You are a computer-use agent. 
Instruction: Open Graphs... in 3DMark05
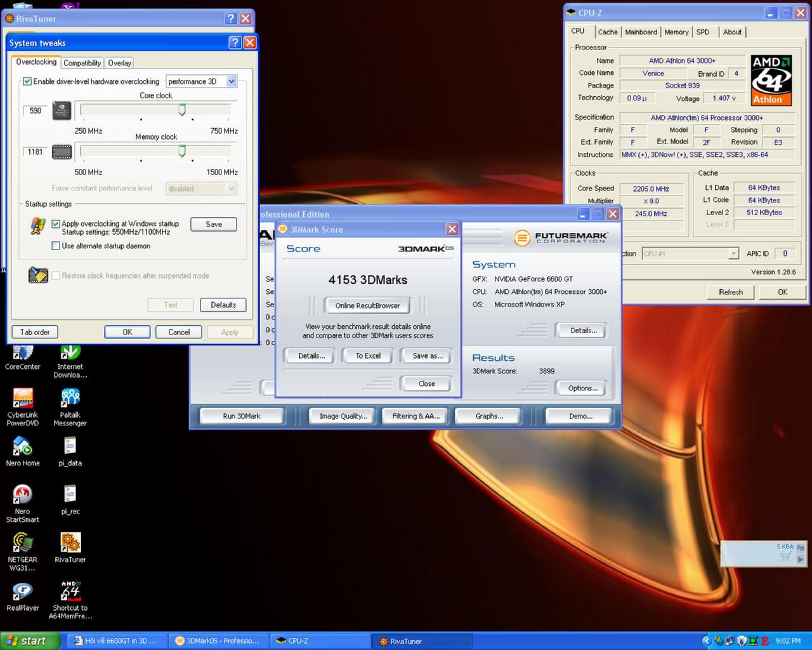(489, 416)
